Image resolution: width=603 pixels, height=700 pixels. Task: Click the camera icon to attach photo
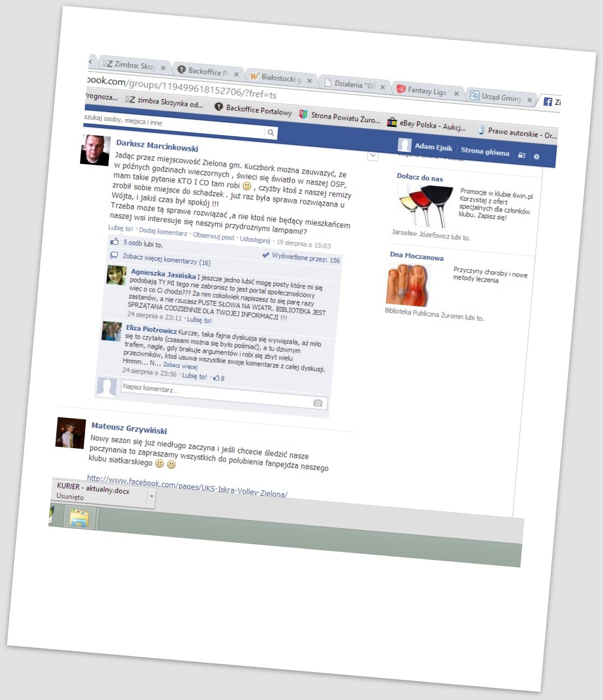(x=318, y=403)
